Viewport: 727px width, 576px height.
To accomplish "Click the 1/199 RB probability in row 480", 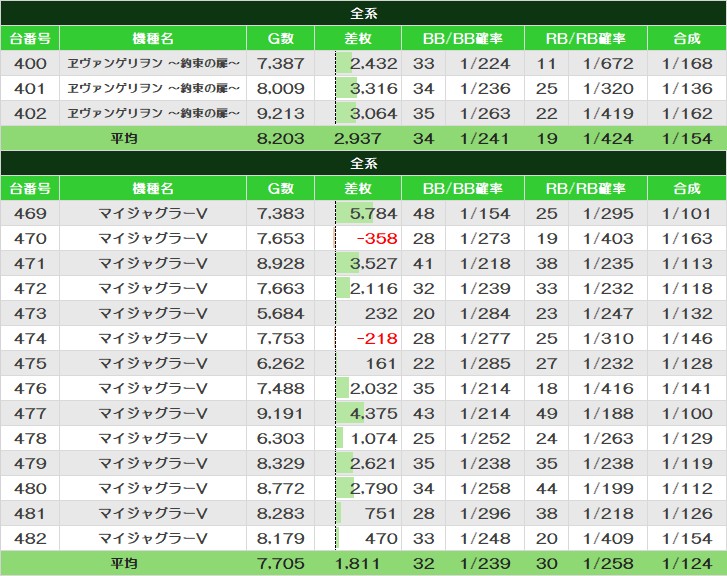I will pos(608,489).
